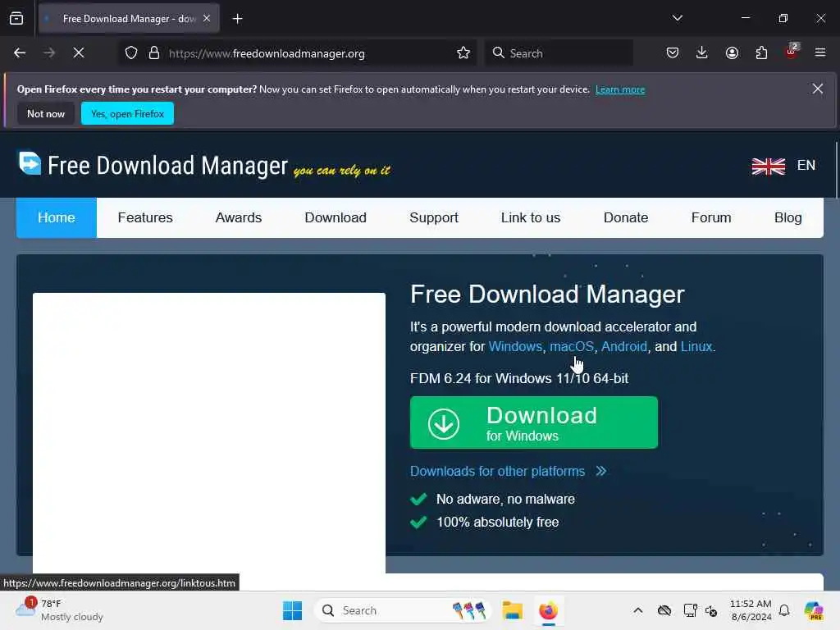Follow the macOS platform link

(x=572, y=347)
